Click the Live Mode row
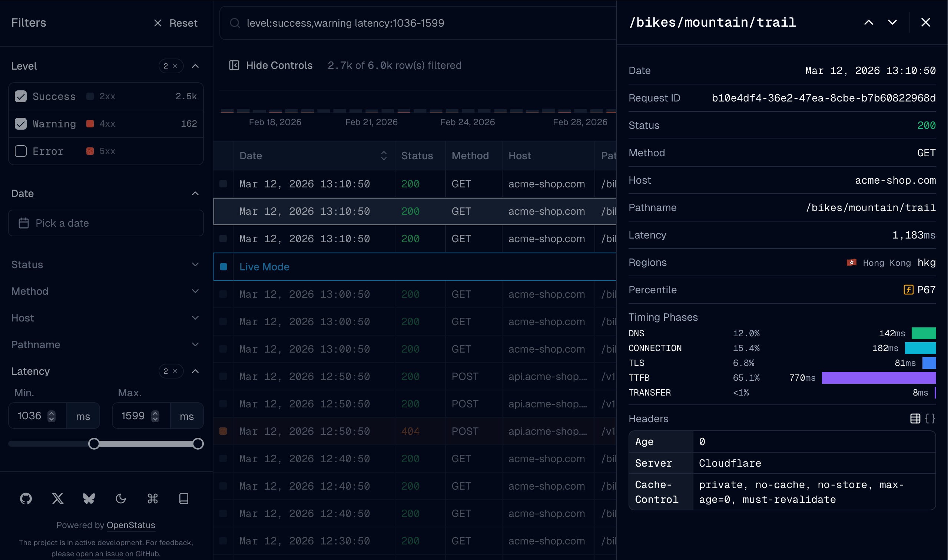Viewport: 948px width, 560px height. [x=264, y=267]
